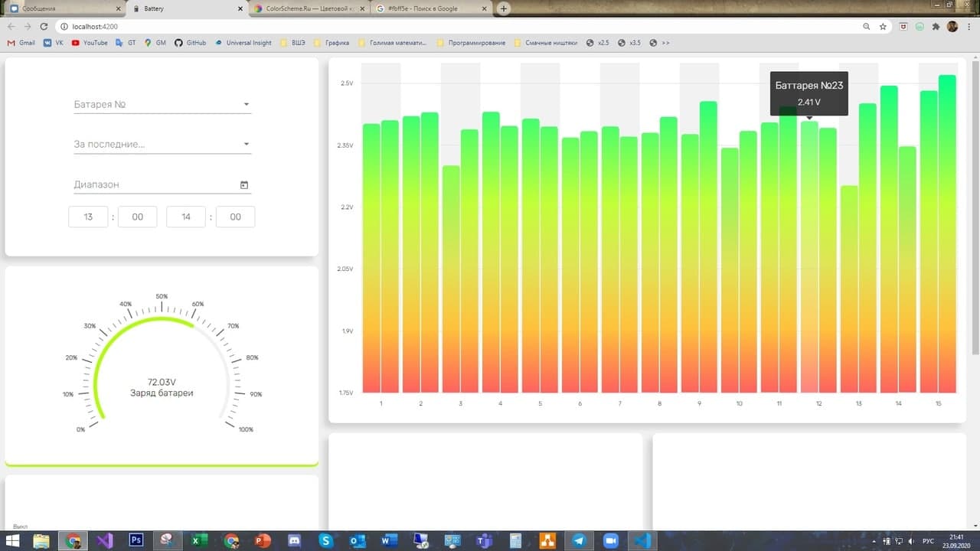Expand the ВШЭ bookmarks folder
This screenshot has width=980, height=551.
[x=293, y=43]
